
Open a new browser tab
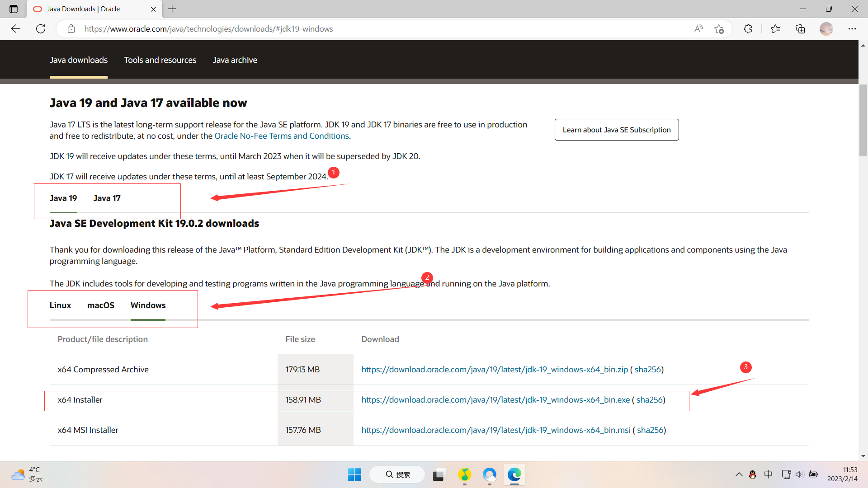click(172, 9)
